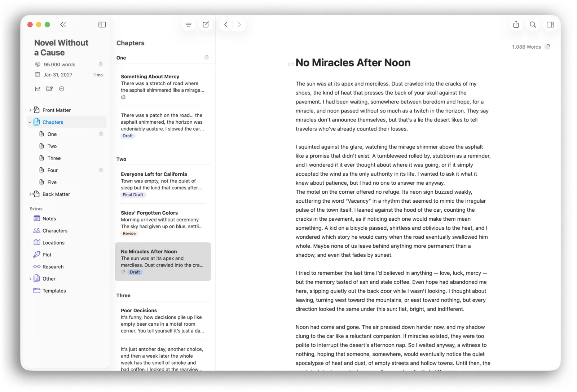Click the chapter One progress circle in sidebar
The width and height of the screenshot is (577, 392).
[x=101, y=134]
